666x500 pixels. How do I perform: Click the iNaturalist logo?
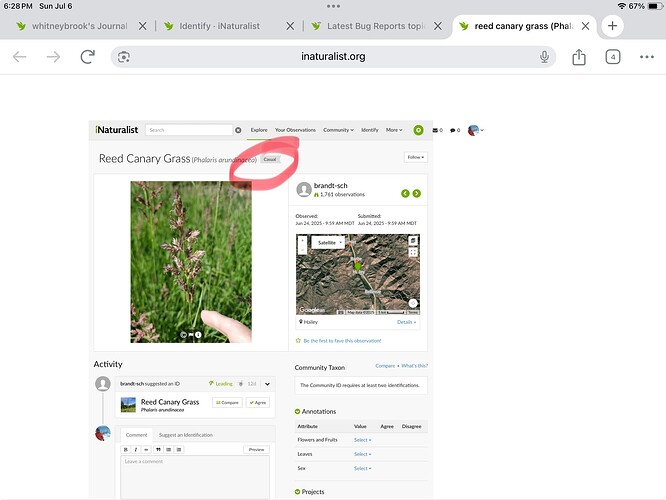click(x=116, y=130)
